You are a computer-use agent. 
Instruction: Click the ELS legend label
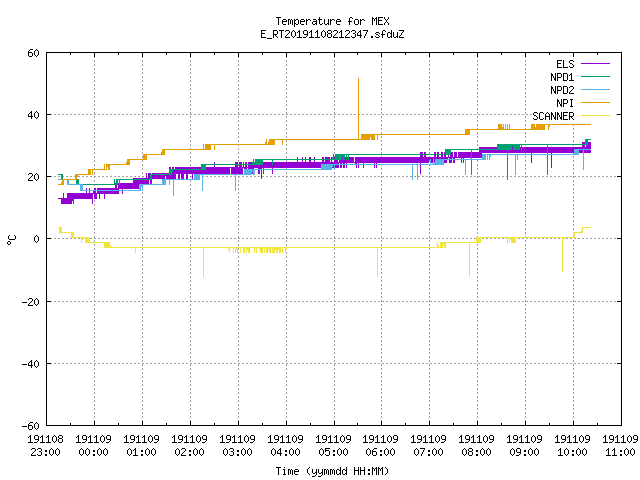tap(565, 64)
